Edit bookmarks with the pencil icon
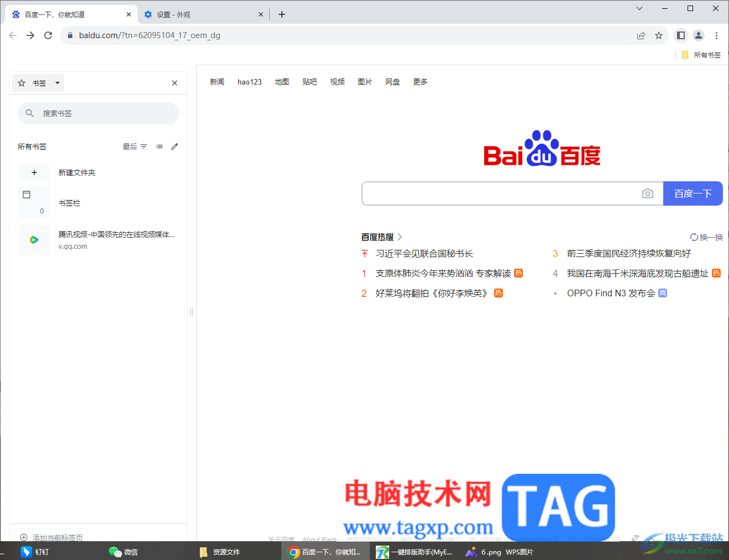Screen dimensions: 729x560 tap(175, 146)
